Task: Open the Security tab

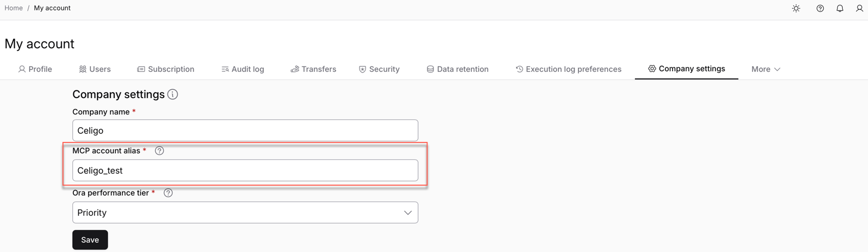Action: tap(379, 69)
